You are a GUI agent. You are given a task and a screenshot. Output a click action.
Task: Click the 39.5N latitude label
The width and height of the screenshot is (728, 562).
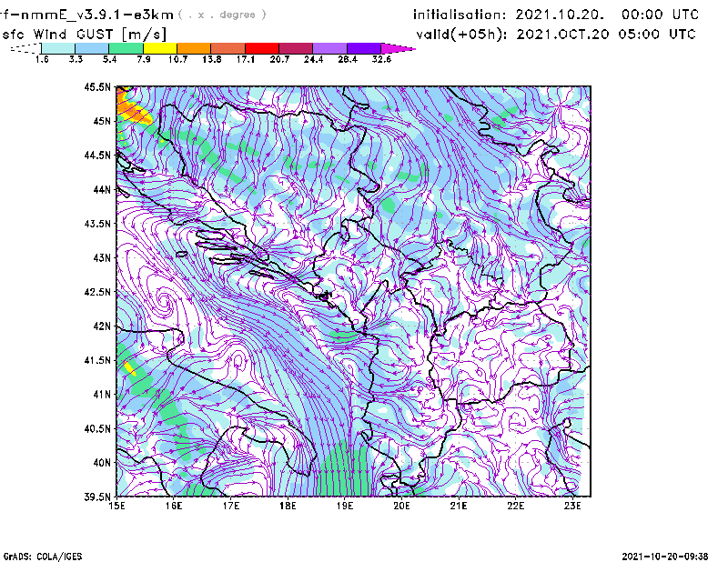[97, 497]
